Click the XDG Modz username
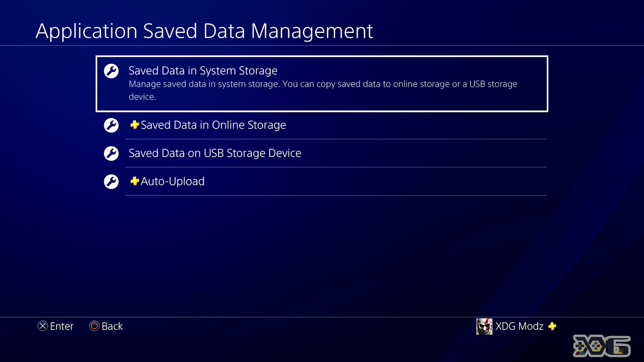Screen dimensions: 644x362 coord(519,326)
